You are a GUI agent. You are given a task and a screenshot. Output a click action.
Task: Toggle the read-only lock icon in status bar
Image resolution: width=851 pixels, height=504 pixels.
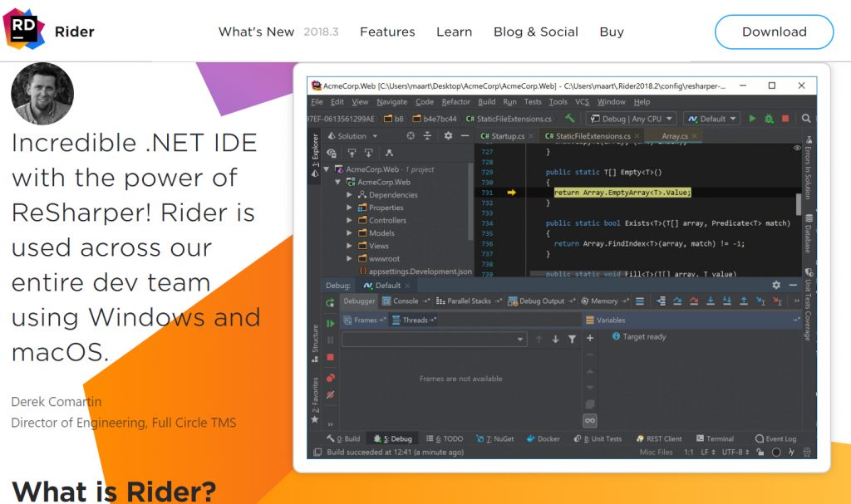point(761,452)
